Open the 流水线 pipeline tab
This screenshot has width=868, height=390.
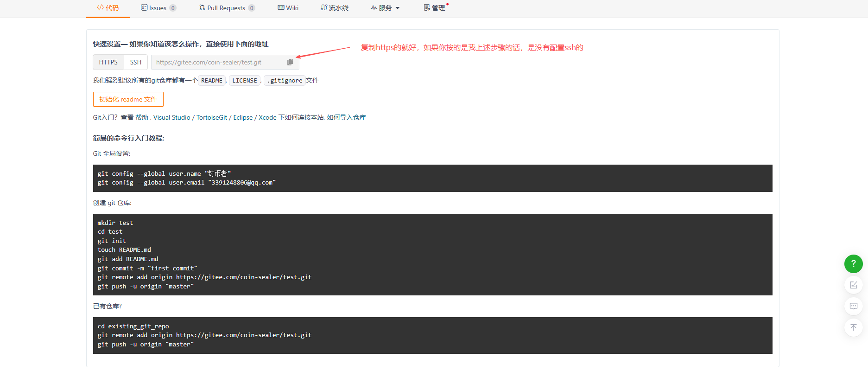point(335,8)
